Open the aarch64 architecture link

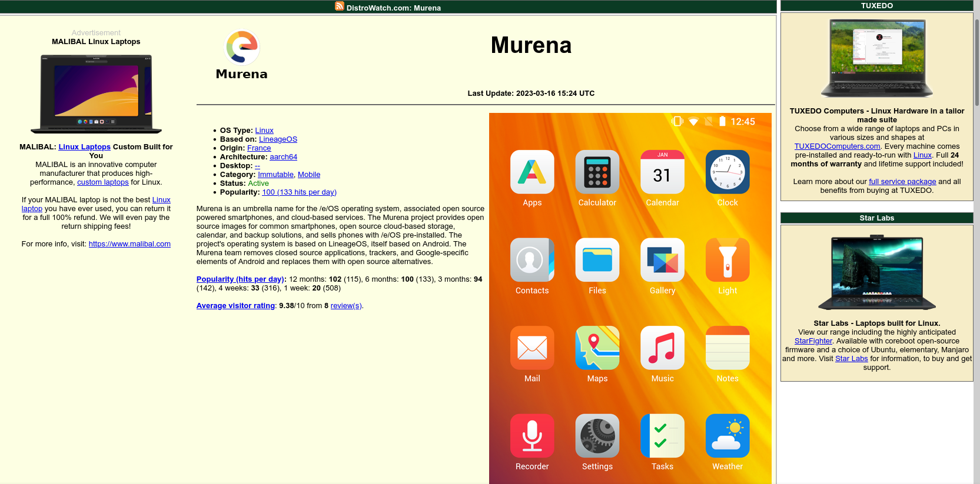click(x=283, y=157)
